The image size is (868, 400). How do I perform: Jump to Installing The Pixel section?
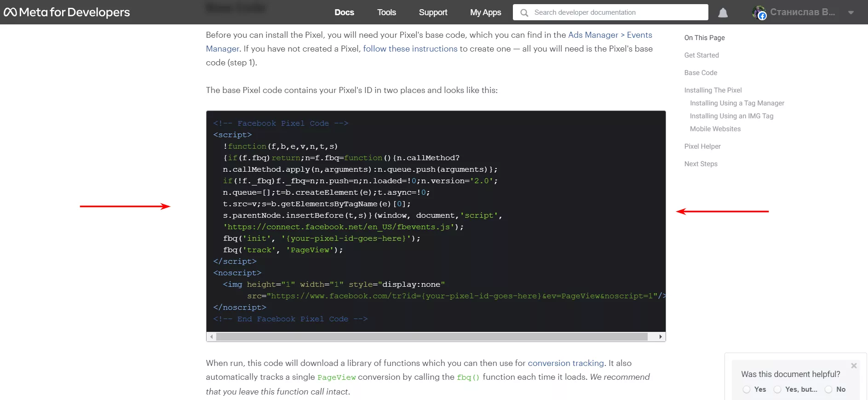pos(713,90)
